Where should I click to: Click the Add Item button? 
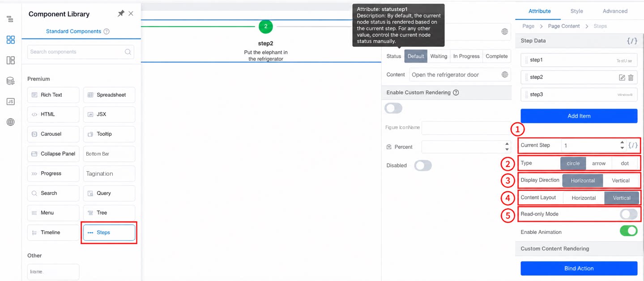579,116
